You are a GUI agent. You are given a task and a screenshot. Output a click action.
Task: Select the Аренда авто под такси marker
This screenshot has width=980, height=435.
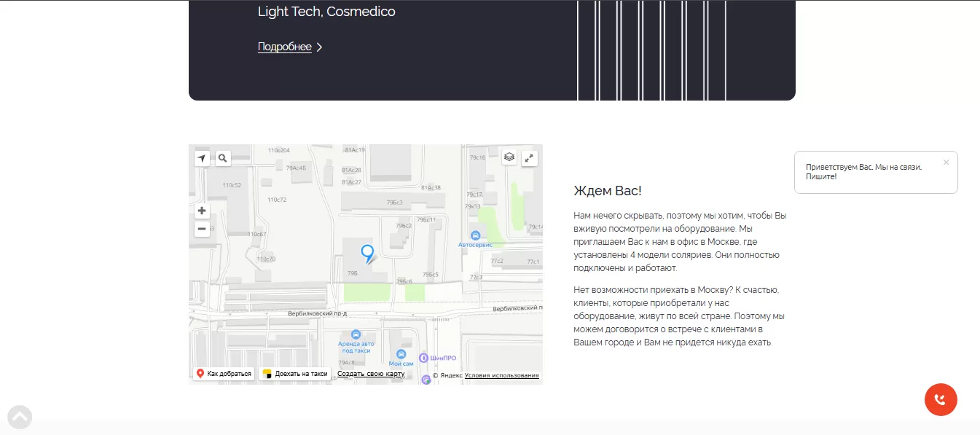(x=356, y=334)
